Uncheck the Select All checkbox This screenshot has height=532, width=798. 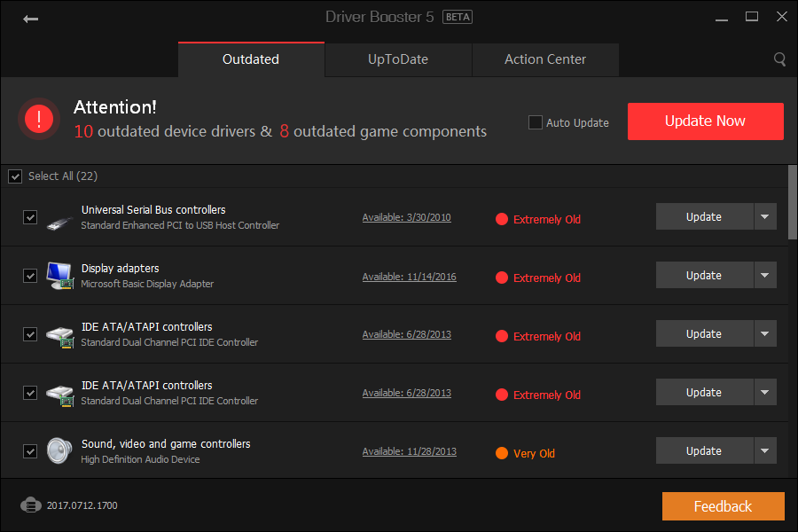(x=15, y=176)
